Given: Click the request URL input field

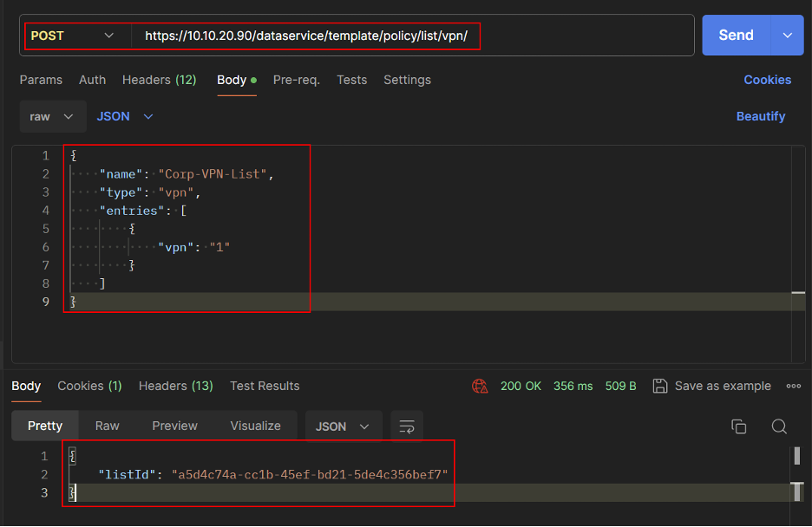Looking at the screenshot, I should point(408,36).
